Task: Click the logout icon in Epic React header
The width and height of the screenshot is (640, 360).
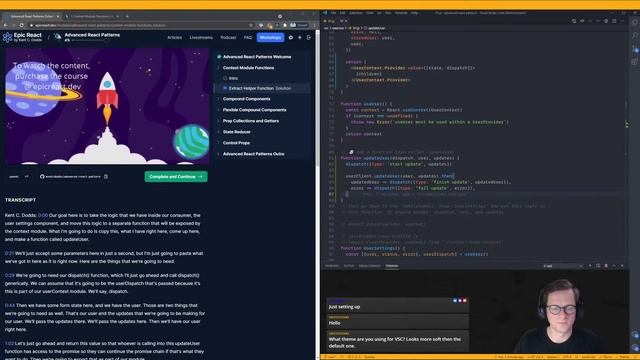Action: (309, 38)
